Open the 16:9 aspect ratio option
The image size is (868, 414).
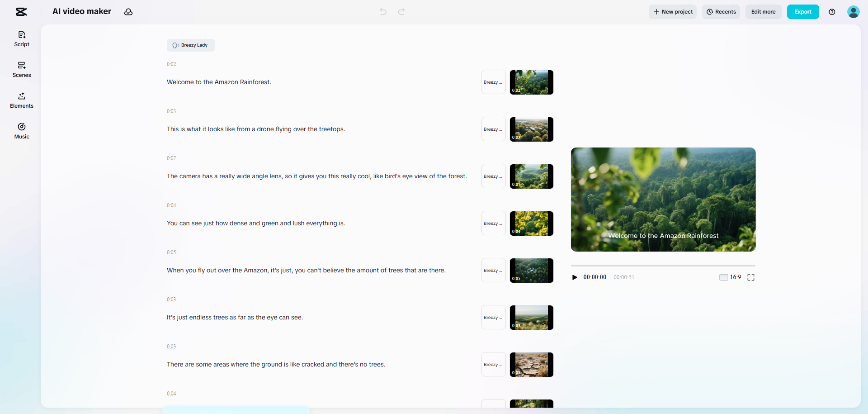pyautogui.click(x=735, y=277)
